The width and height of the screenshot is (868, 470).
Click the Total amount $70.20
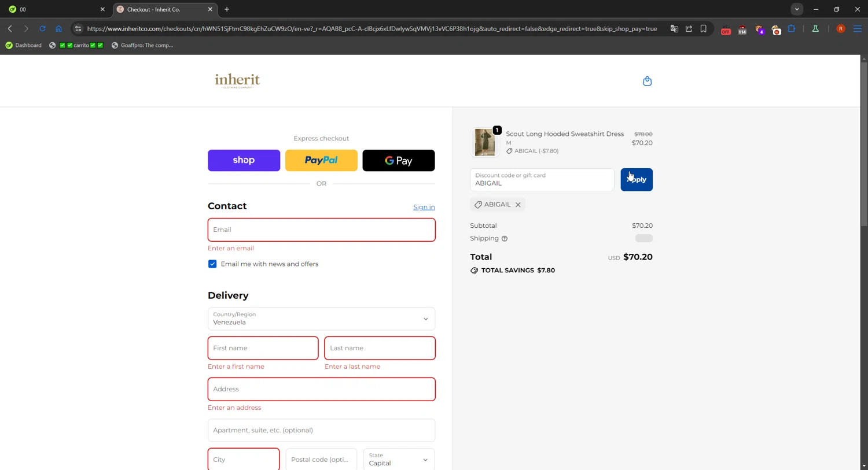[x=638, y=257]
